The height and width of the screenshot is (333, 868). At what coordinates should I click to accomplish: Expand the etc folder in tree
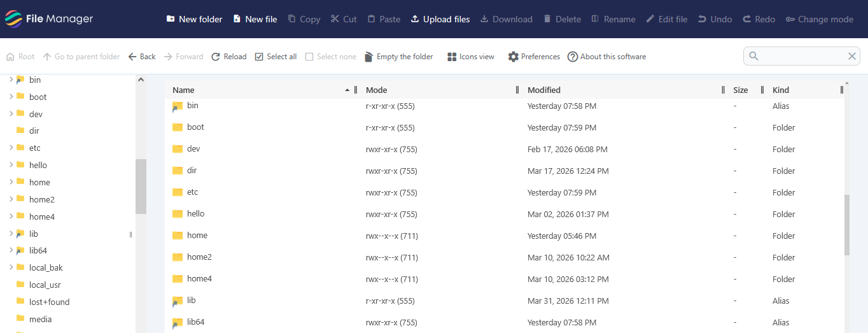[x=11, y=148]
